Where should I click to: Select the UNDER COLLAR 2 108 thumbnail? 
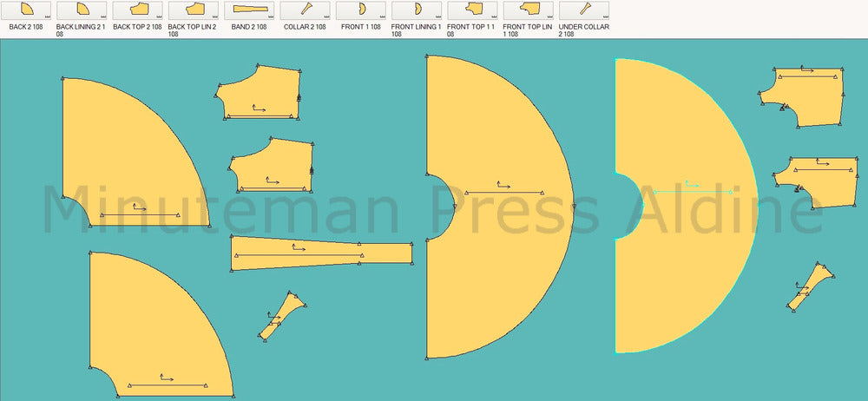point(584,10)
